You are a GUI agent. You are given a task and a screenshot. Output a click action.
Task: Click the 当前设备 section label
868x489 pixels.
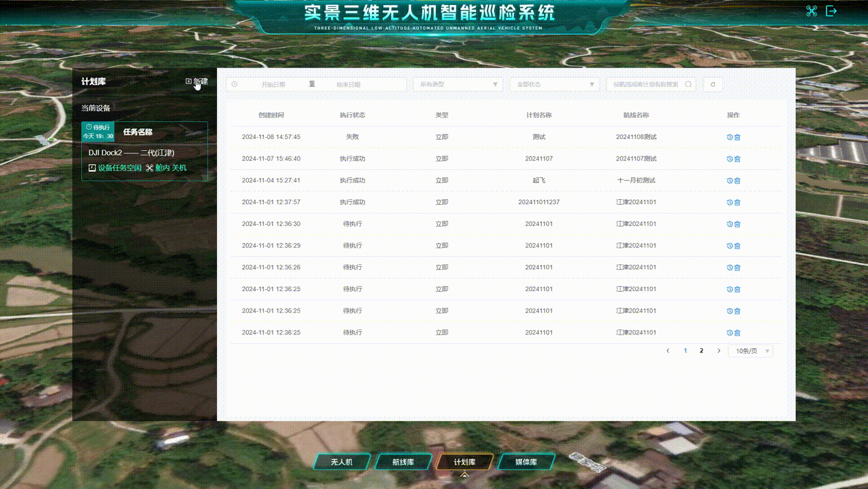95,108
